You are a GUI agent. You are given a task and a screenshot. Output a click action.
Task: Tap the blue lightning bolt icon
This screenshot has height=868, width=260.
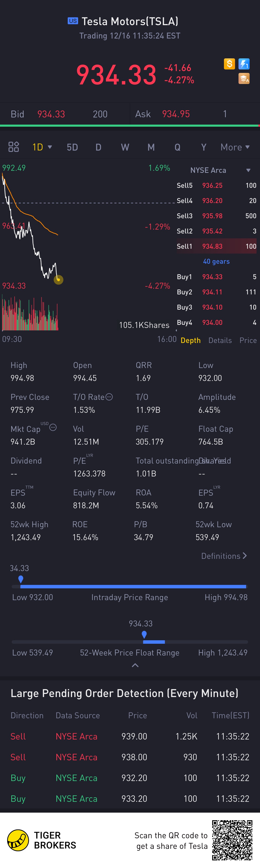pyautogui.click(x=244, y=64)
